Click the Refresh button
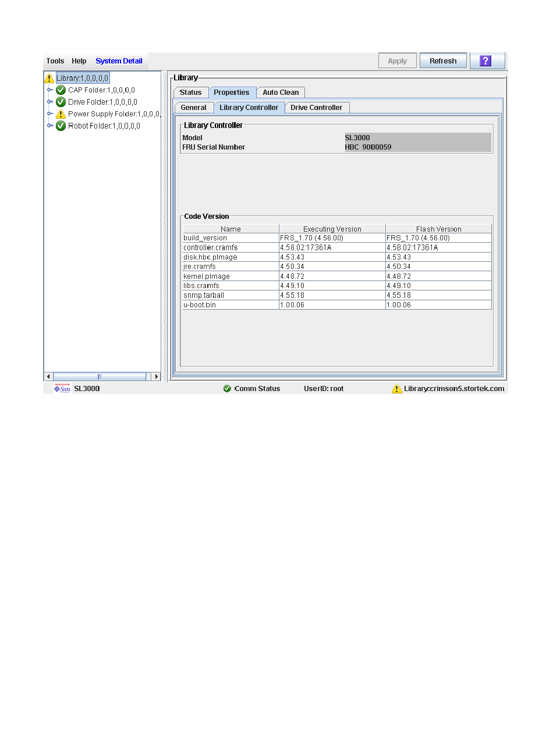 [443, 61]
